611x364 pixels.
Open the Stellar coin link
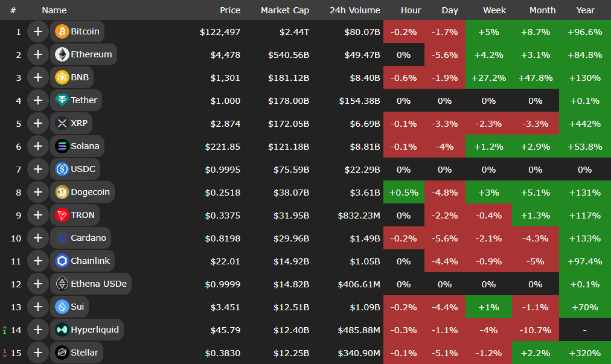pyautogui.click(x=84, y=353)
